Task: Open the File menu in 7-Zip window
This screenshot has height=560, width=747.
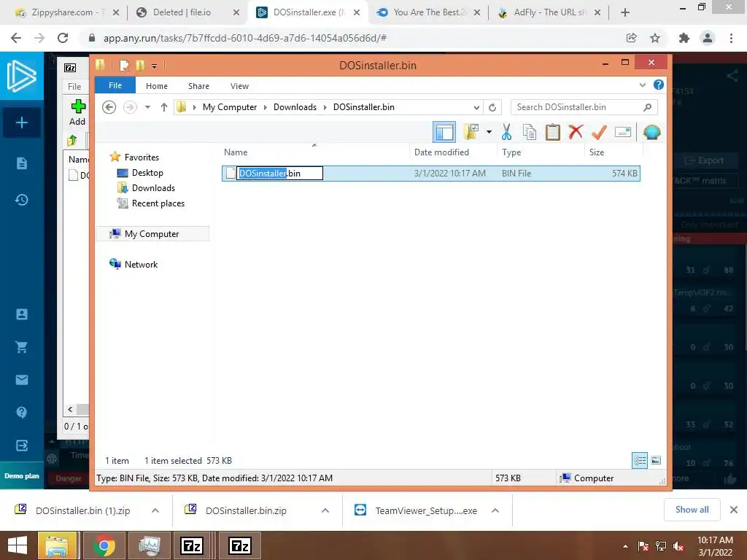Action: [74, 86]
